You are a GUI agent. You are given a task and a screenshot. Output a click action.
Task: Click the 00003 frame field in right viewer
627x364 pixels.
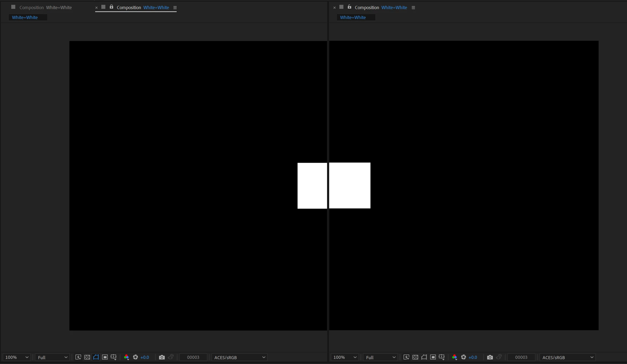tap(521, 357)
